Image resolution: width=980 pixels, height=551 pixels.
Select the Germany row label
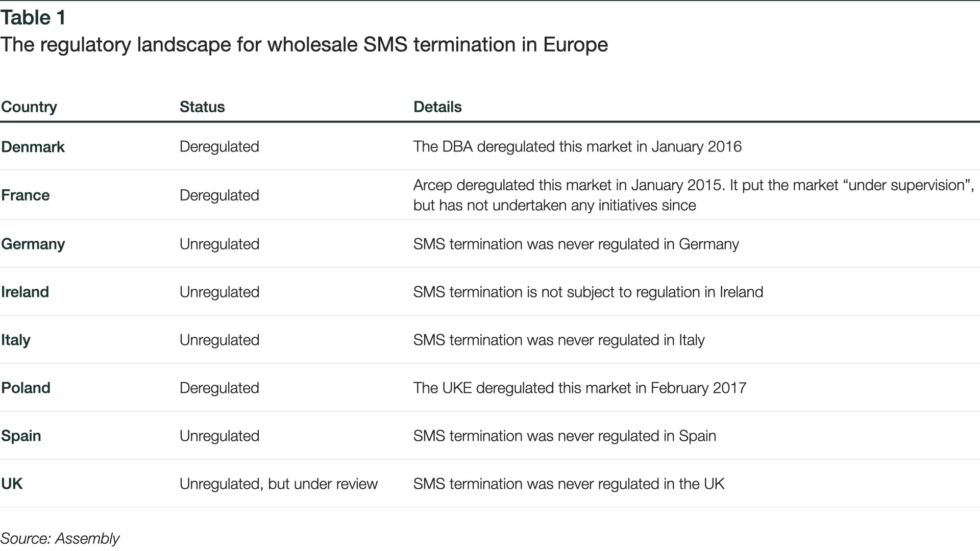33,244
